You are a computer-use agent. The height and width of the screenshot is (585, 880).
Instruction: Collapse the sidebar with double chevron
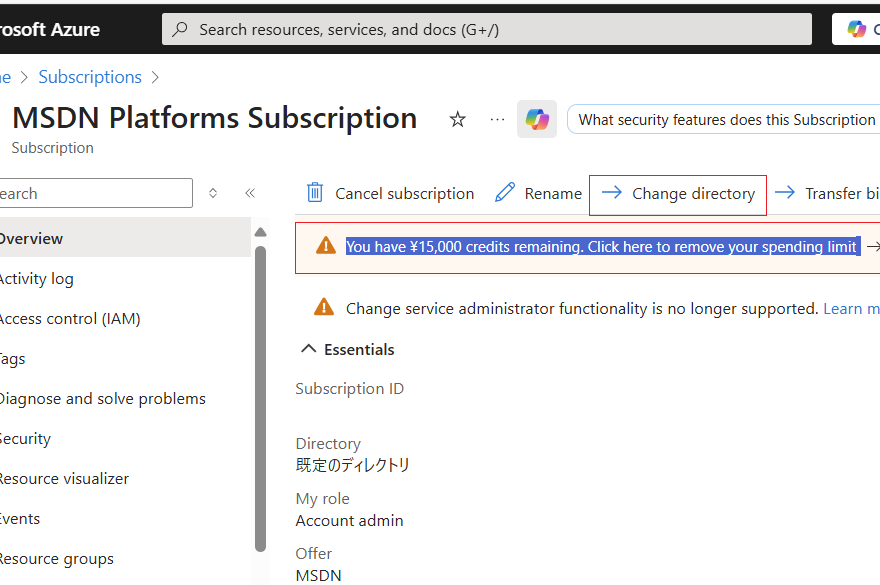(250, 193)
